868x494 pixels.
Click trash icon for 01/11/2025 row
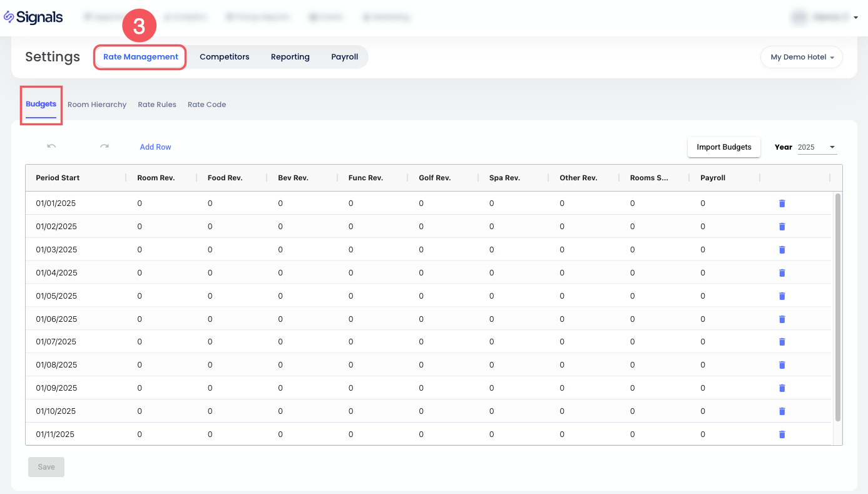pos(782,435)
